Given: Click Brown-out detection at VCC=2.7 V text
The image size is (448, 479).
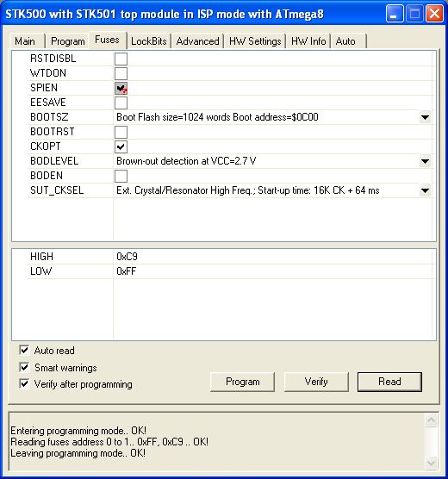Looking at the screenshot, I should point(186,161).
